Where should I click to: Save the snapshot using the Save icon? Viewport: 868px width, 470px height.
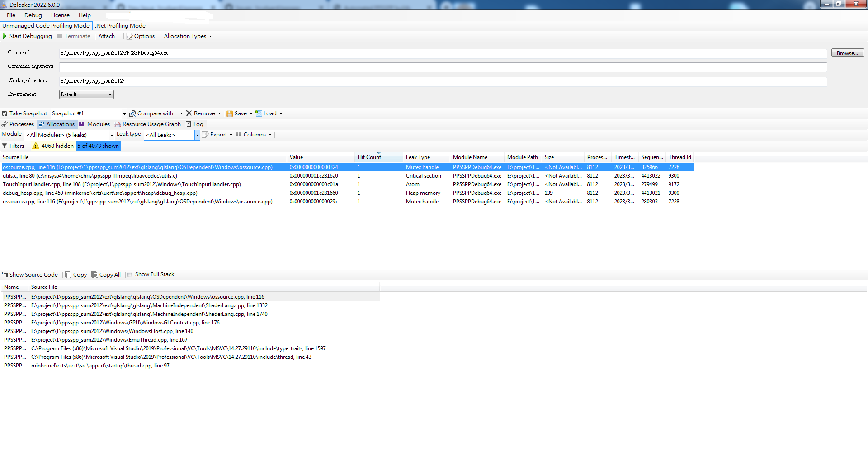(x=231, y=113)
